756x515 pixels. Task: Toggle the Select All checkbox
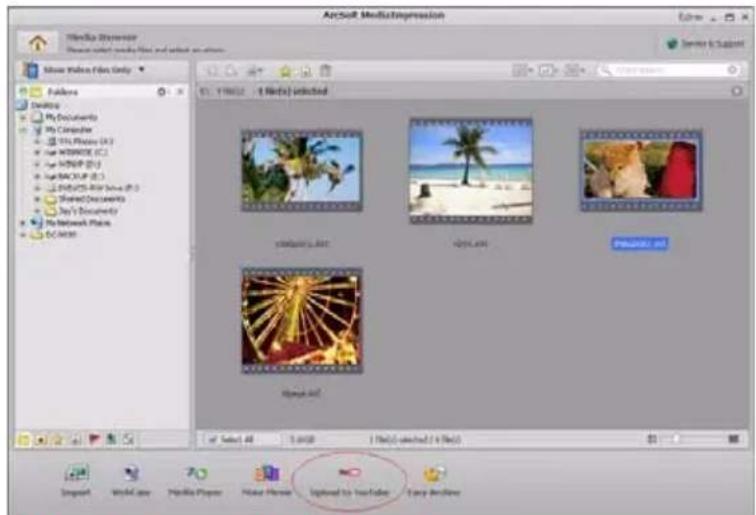coord(213,439)
